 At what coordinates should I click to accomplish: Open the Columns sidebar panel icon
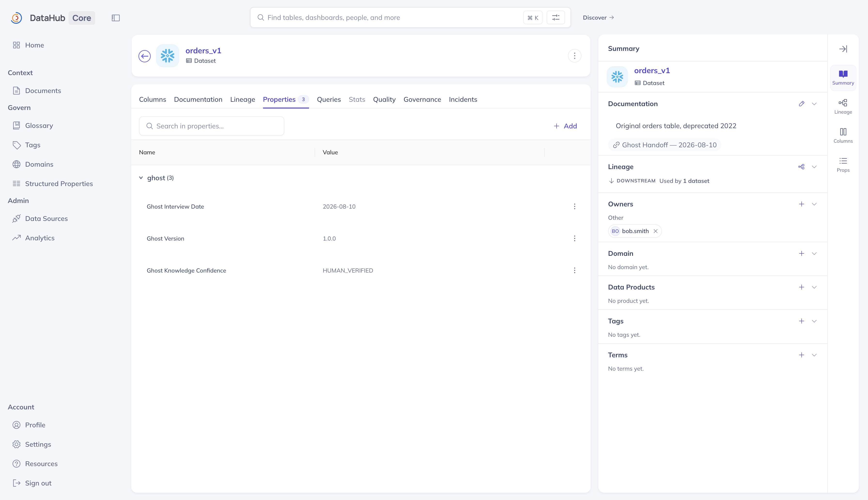click(x=843, y=136)
